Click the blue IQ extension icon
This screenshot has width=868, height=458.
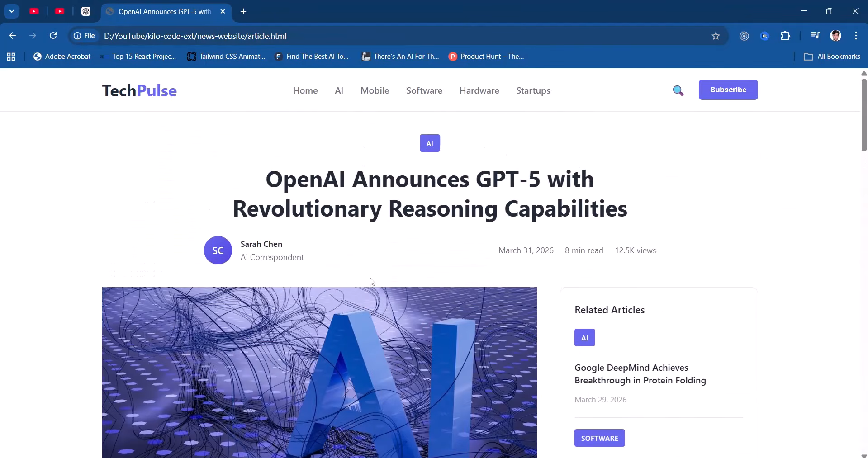[x=765, y=36]
